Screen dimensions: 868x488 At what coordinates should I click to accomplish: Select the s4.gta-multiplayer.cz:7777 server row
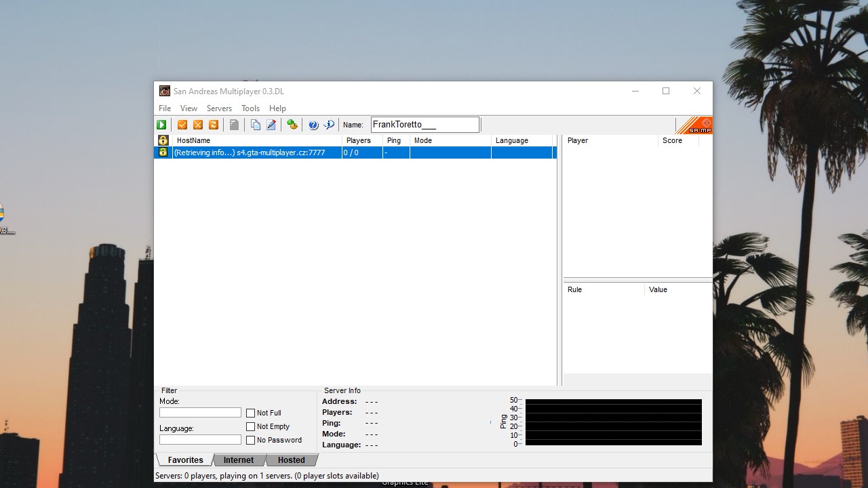(x=355, y=152)
